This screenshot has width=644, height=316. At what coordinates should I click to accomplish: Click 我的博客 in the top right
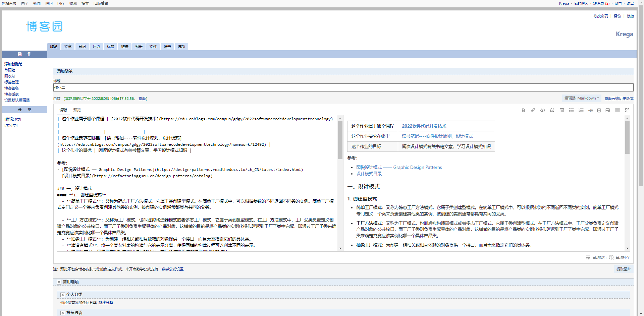[x=581, y=3]
